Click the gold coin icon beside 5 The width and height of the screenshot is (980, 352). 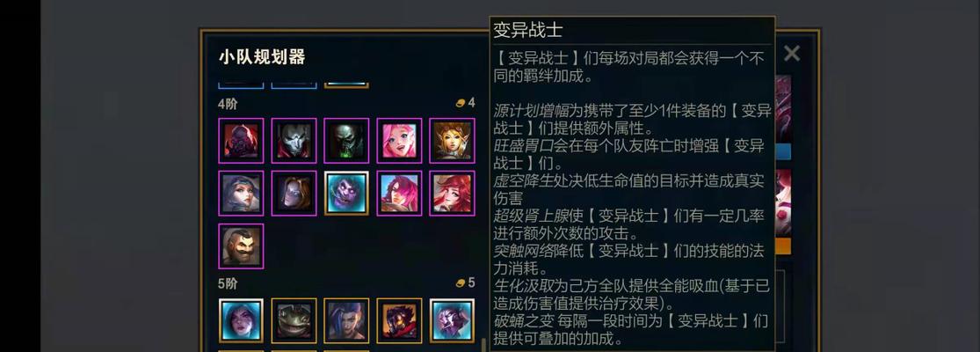coord(461,283)
